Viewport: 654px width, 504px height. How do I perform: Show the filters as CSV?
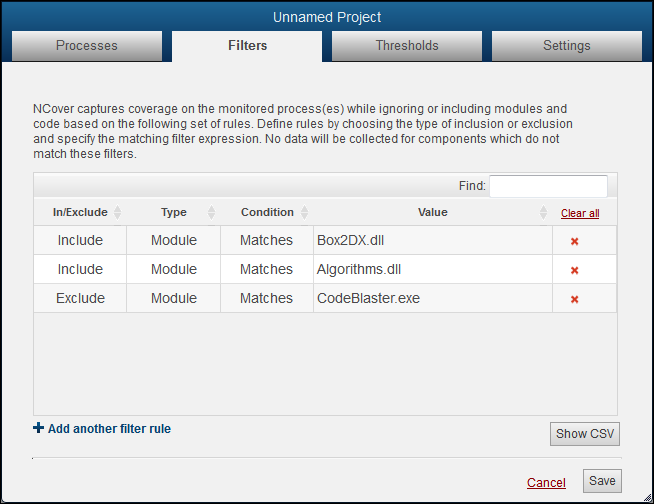click(x=585, y=434)
